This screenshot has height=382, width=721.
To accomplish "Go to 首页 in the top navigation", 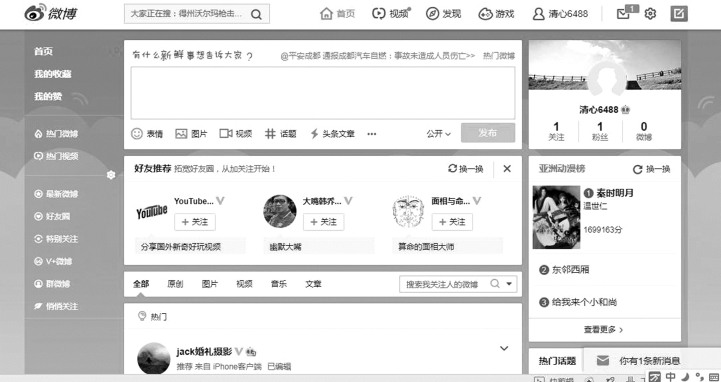I will click(x=337, y=14).
